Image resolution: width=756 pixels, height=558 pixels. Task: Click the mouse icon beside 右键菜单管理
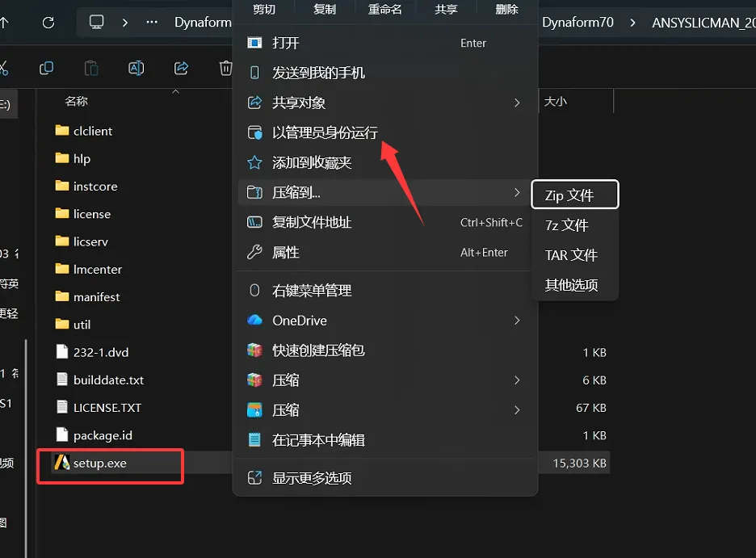coord(254,290)
